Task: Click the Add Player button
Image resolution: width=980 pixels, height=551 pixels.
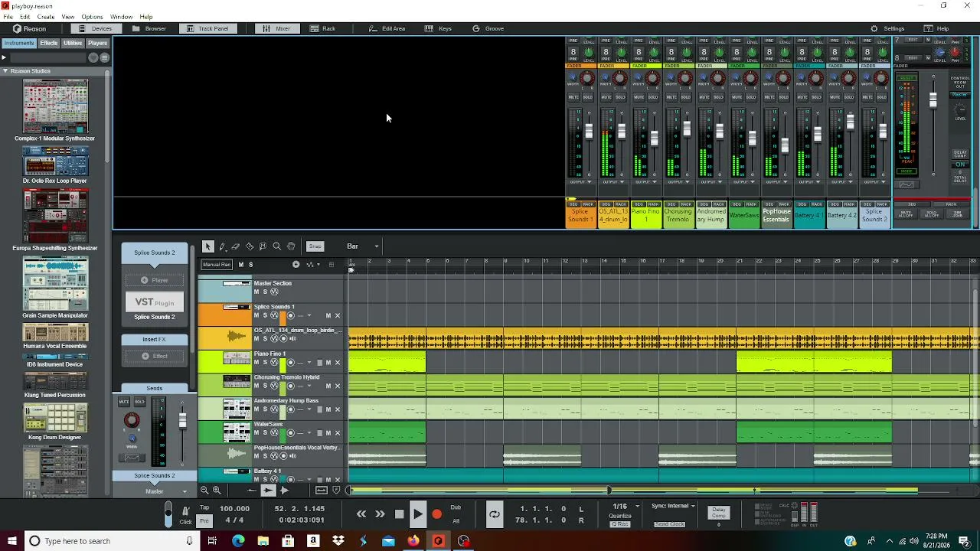Action: click(x=154, y=280)
